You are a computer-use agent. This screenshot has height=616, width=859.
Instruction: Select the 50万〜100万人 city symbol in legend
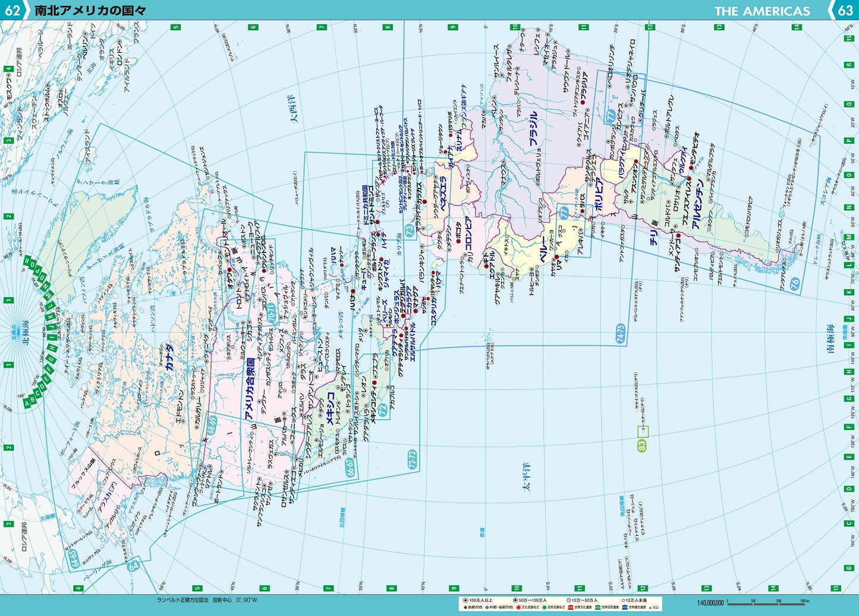pos(516,600)
